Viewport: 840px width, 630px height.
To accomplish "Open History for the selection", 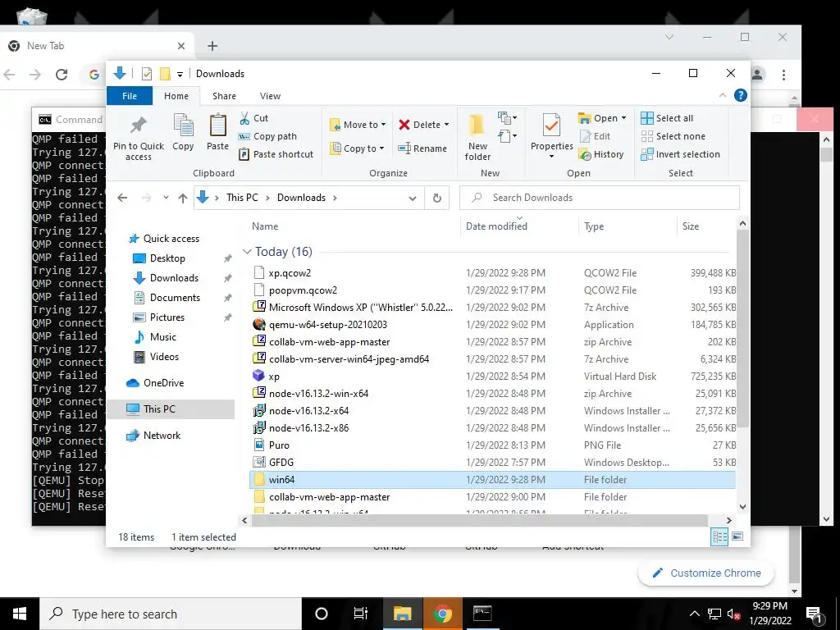I will (x=601, y=154).
